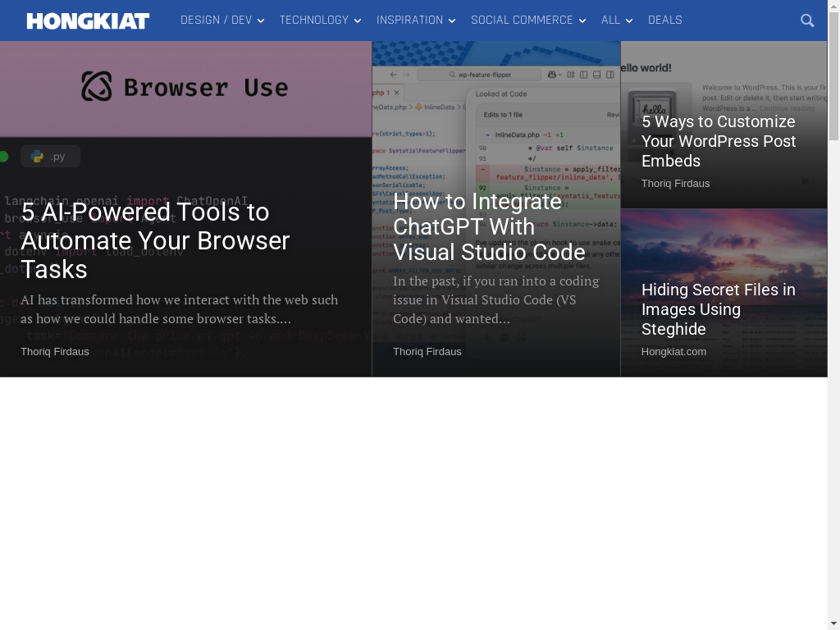Open Hiding Secret Files Using Steghide article

point(719,309)
